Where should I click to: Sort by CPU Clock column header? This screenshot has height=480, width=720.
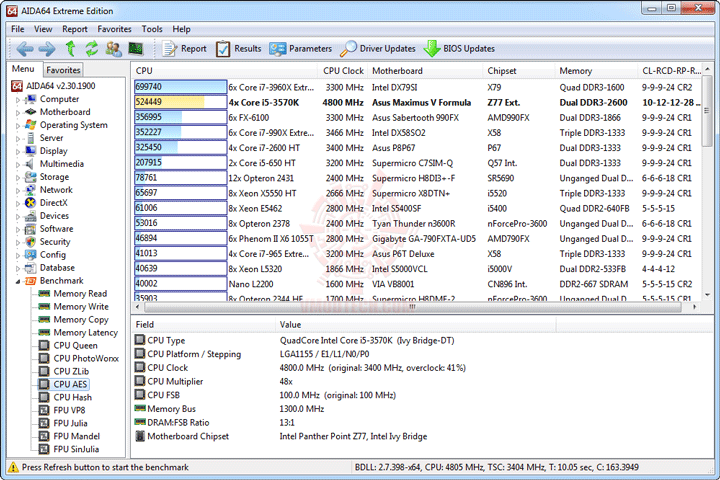(343, 71)
